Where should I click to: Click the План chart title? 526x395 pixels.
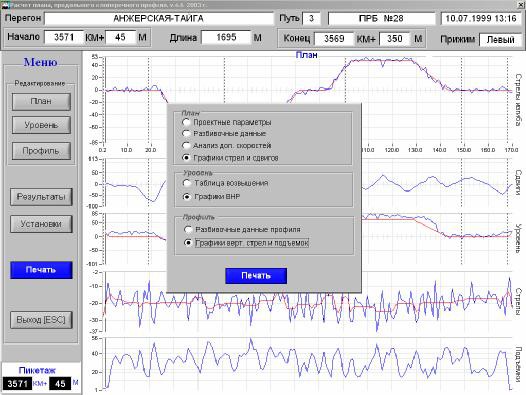coord(306,55)
